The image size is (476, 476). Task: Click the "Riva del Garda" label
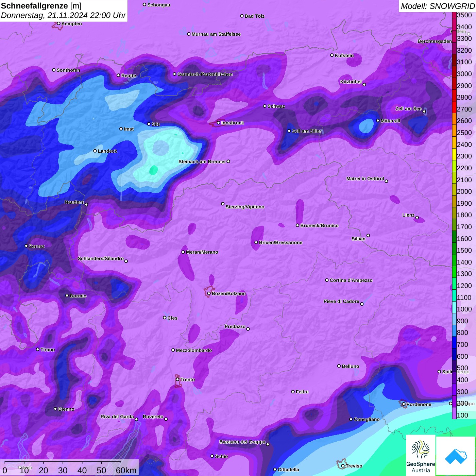point(117,417)
